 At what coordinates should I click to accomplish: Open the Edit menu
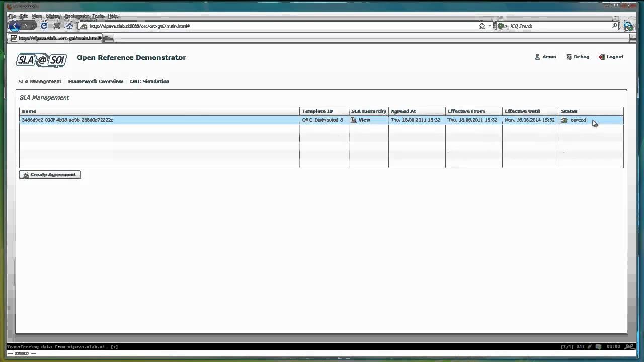point(24,16)
